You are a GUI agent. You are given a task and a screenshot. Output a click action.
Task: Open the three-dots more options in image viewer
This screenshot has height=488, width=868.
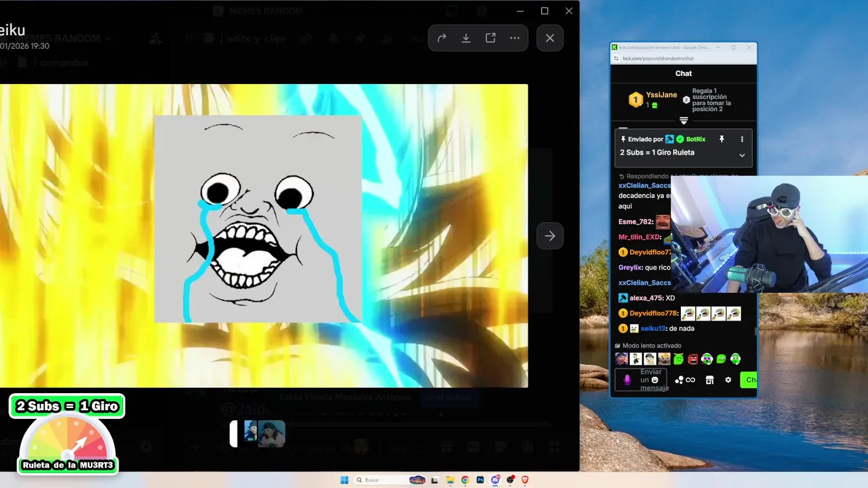tap(515, 38)
